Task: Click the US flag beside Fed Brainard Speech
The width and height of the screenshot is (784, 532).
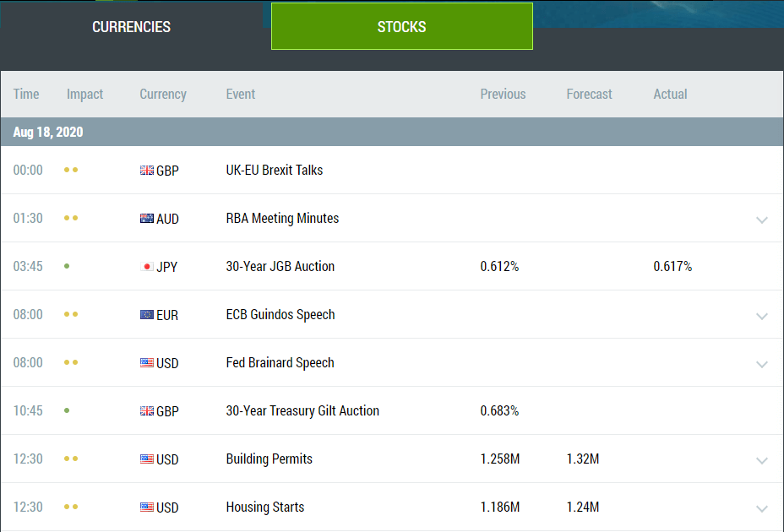Action: [147, 363]
